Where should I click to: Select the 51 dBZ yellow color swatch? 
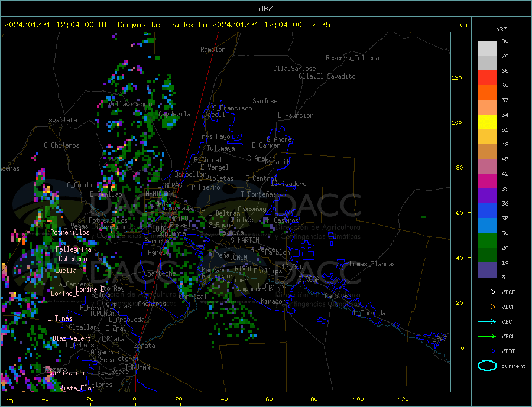point(487,122)
